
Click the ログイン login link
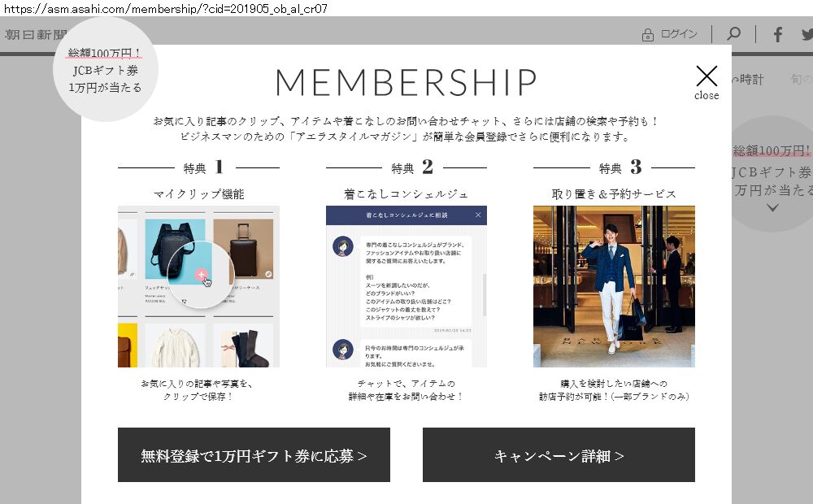click(x=679, y=33)
